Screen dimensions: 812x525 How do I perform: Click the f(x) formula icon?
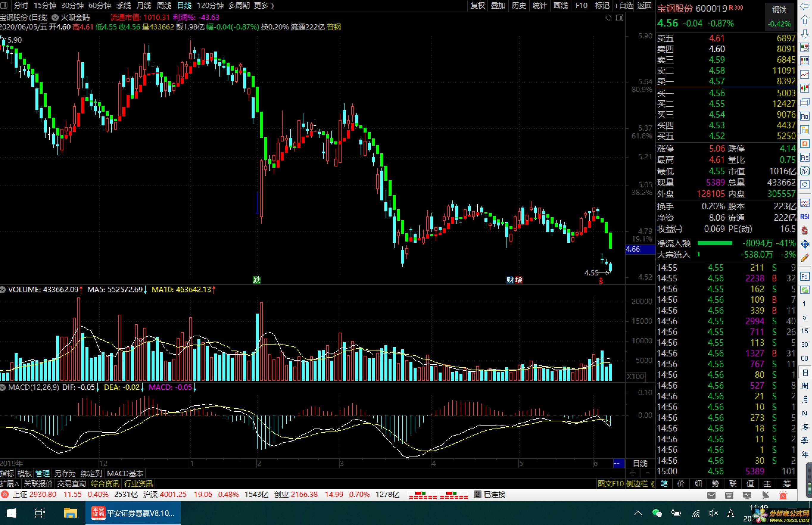[x=805, y=171]
